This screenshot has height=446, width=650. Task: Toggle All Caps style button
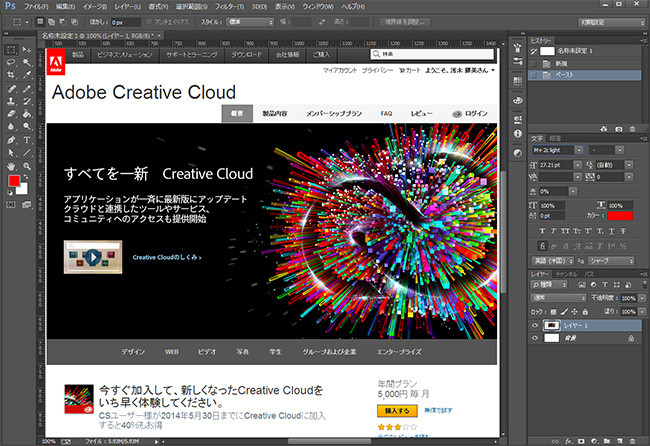point(565,231)
